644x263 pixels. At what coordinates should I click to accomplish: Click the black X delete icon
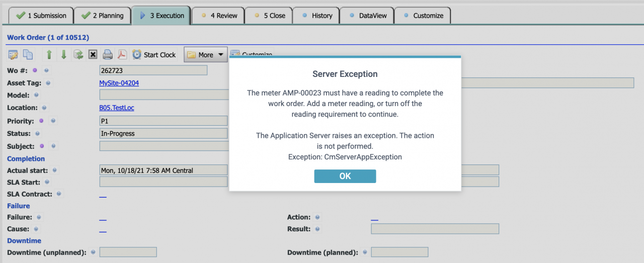click(93, 54)
